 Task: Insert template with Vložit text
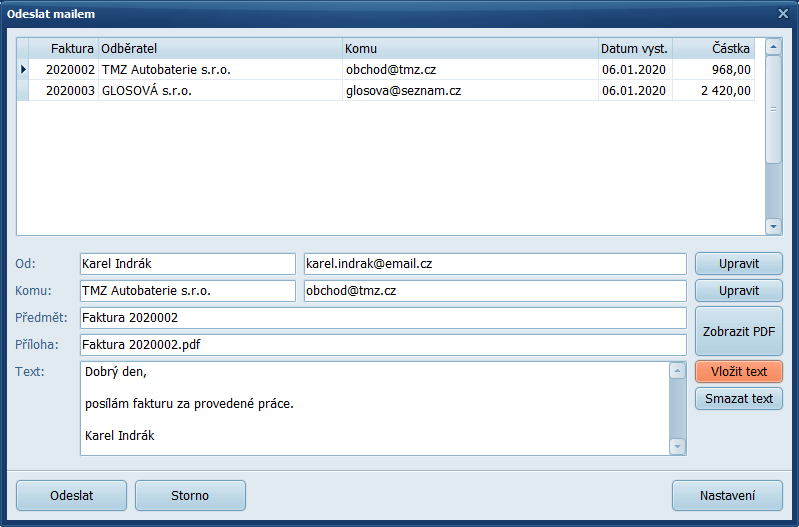tap(739, 372)
